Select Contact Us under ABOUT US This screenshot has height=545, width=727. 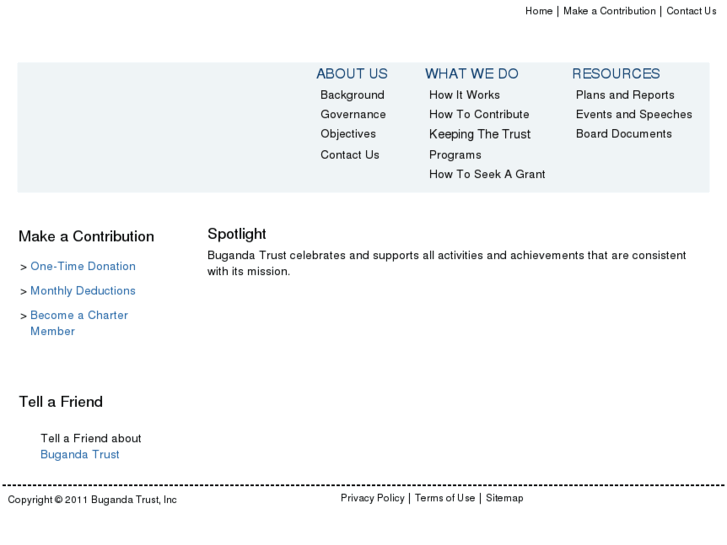(x=350, y=155)
